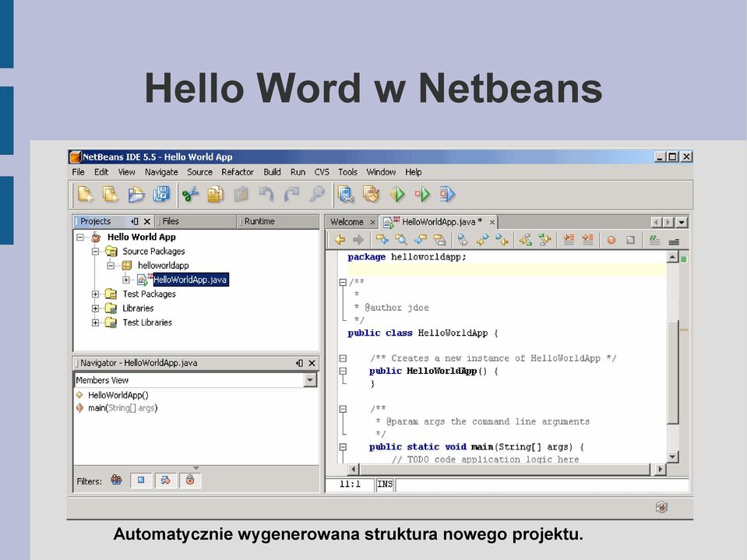The image size is (747, 560).
Task: Click the New File toolbar icon
Action: pos(86,194)
